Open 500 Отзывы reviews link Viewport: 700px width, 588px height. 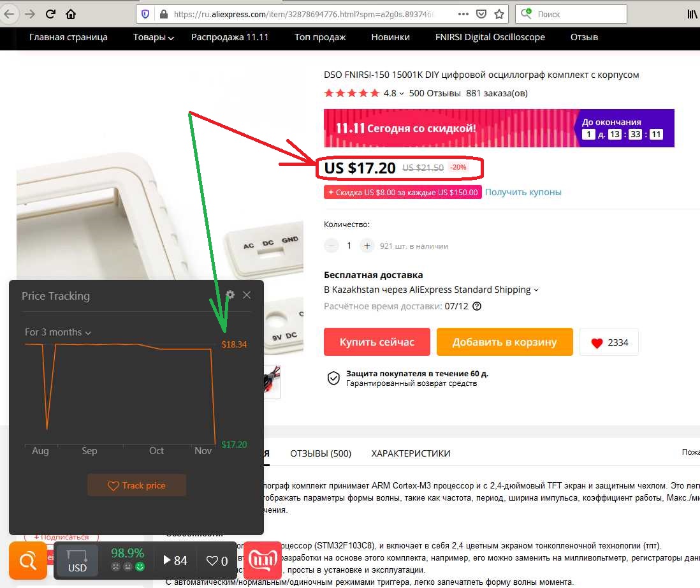(435, 93)
